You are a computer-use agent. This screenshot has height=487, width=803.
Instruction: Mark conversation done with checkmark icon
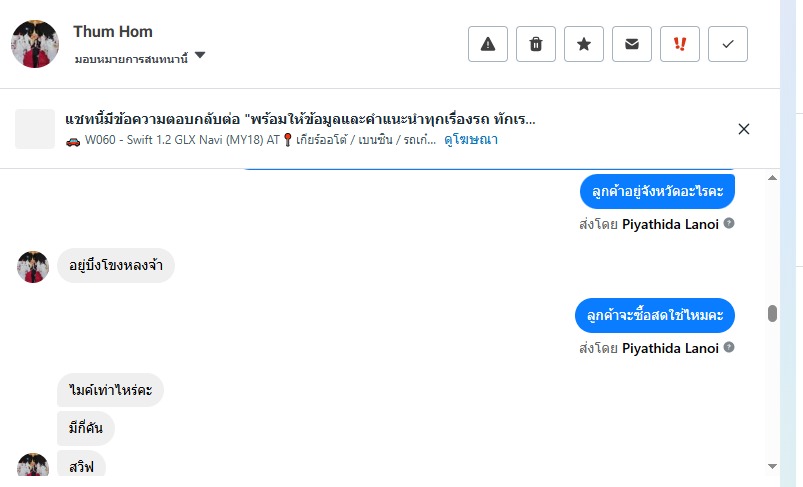tap(728, 44)
